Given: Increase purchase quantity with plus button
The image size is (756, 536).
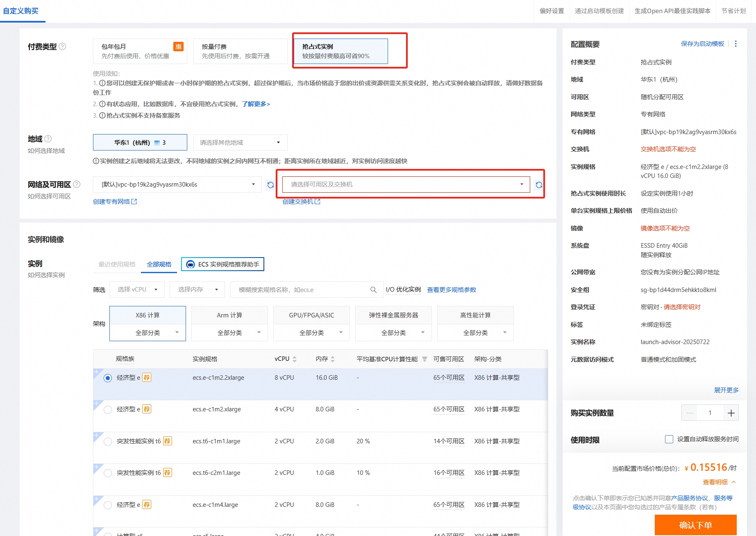Looking at the screenshot, I should pyautogui.click(x=731, y=413).
